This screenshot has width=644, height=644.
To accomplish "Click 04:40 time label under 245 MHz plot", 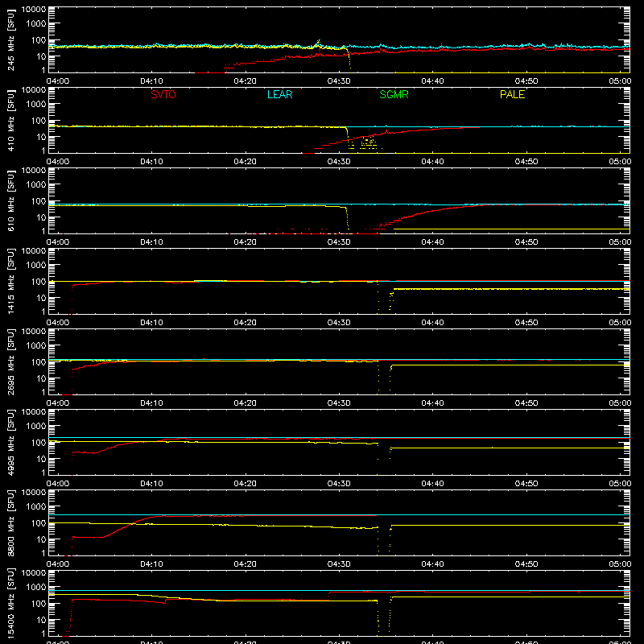I will pos(432,81).
